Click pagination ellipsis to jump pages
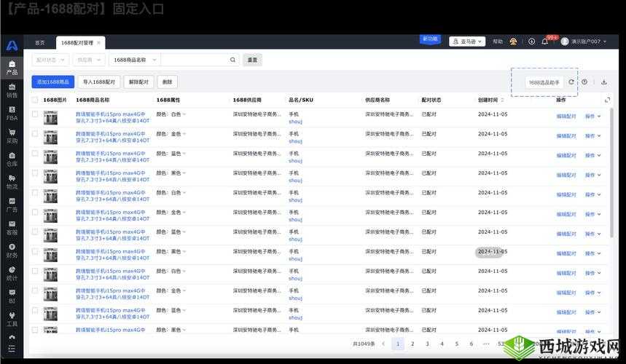This screenshot has width=626, height=364. point(486,344)
